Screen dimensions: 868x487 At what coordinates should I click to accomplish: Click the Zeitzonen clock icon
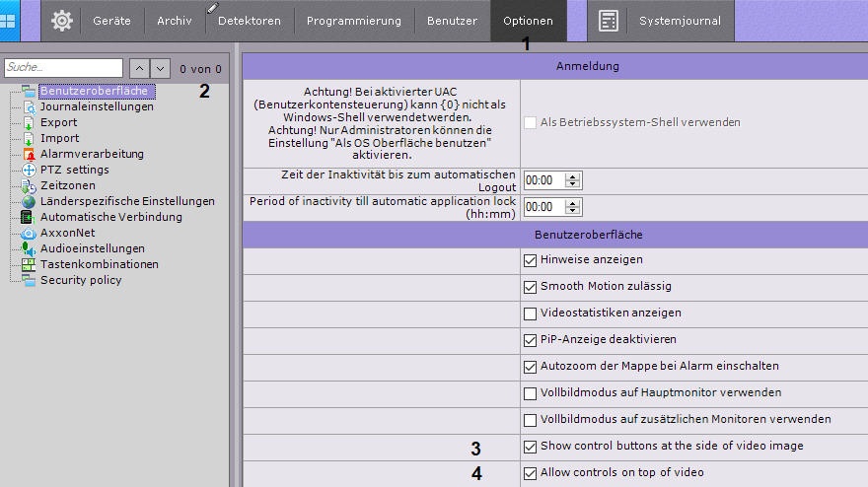coord(29,185)
